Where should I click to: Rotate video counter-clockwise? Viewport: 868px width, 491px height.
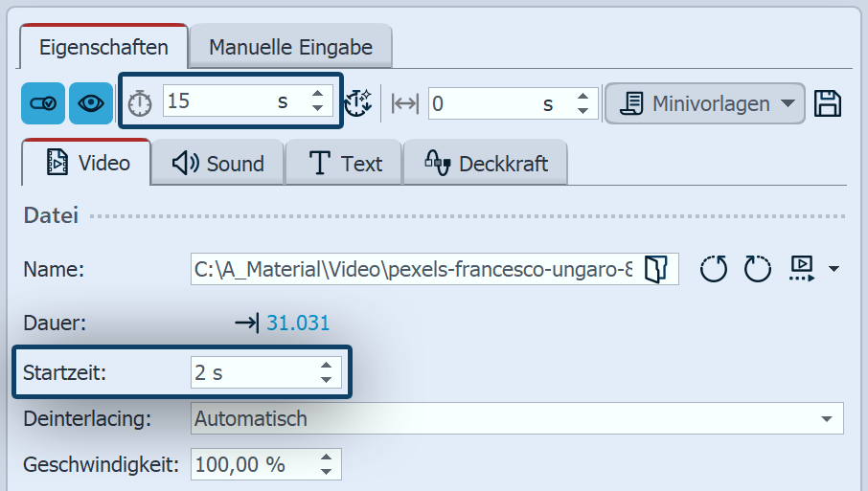[x=714, y=270]
